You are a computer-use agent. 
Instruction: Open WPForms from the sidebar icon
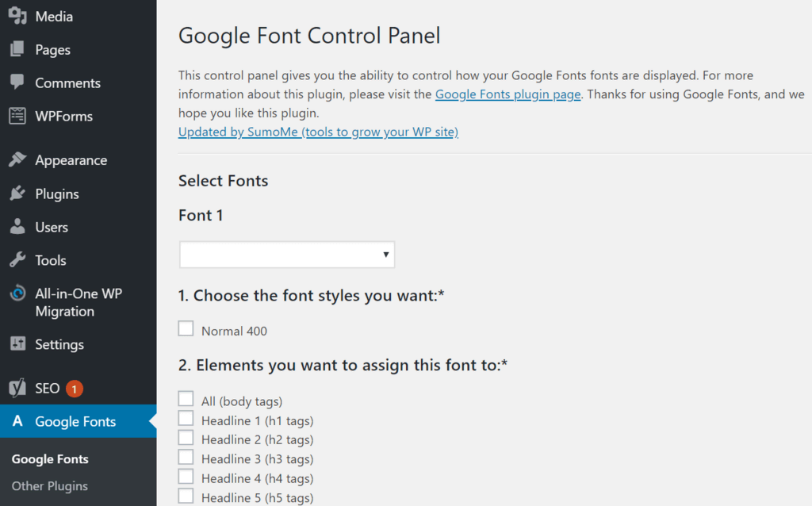tap(17, 116)
